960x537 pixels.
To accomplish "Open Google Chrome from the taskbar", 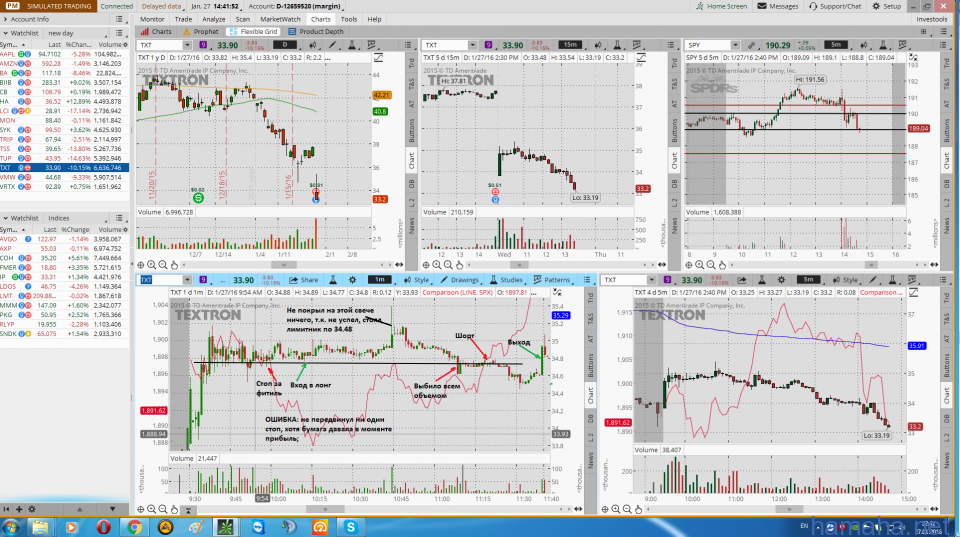I will click(x=134, y=527).
